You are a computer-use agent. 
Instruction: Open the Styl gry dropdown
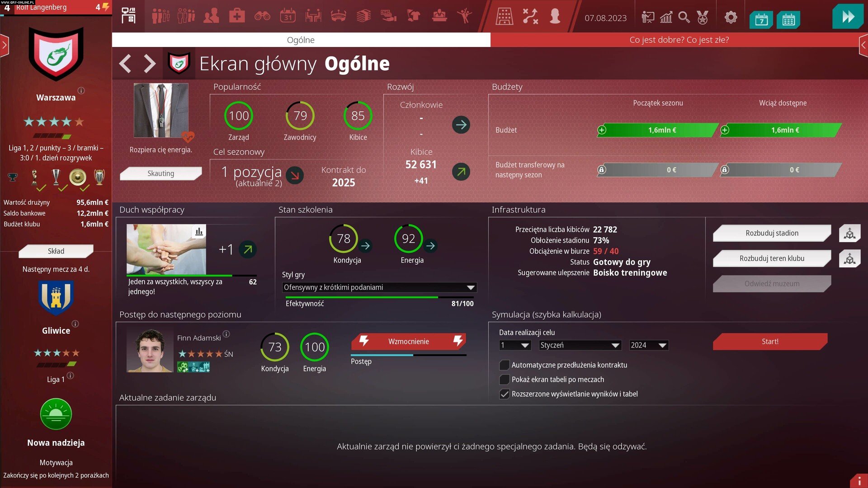tap(379, 287)
